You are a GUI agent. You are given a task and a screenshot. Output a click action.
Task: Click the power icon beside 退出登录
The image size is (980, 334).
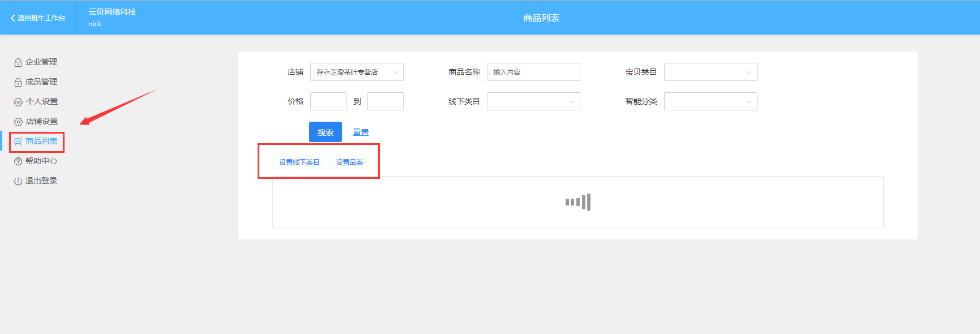[18, 181]
